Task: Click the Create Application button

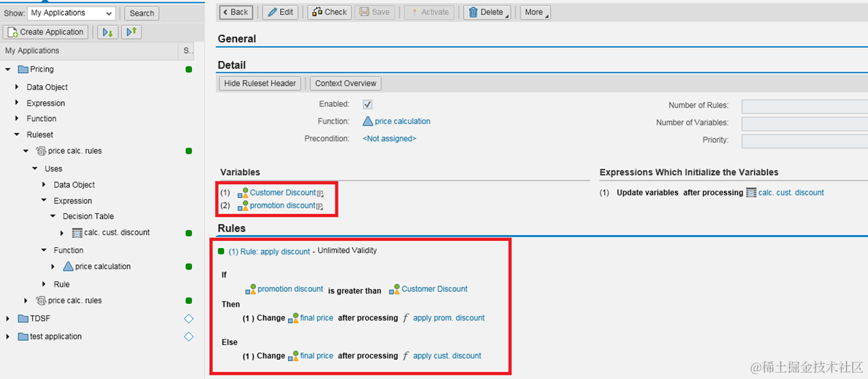Action: coord(46,32)
